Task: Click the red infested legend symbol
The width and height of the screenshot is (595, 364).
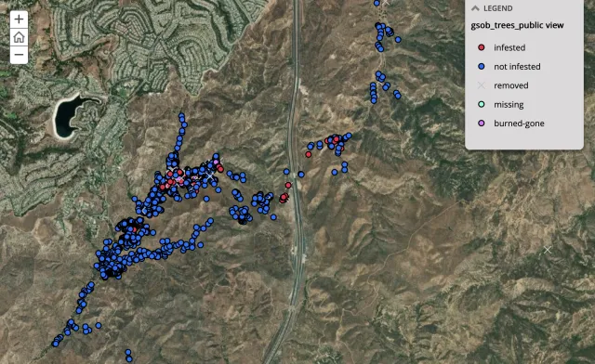Action: pyautogui.click(x=482, y=47)
